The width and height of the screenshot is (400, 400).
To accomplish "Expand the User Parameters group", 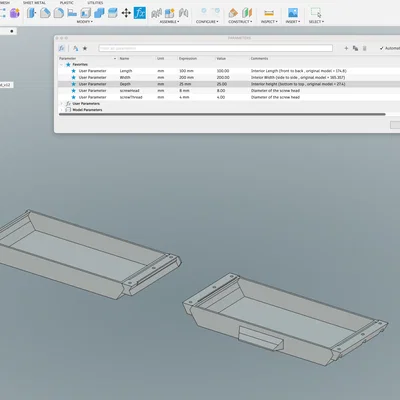I will pyautogui.click(x=61, y=104).
